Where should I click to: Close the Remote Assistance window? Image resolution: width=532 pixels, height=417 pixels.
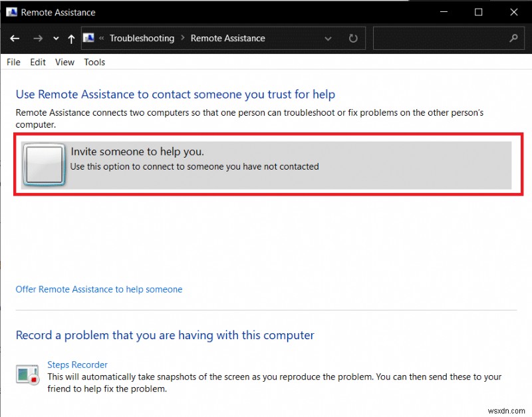click(513, 12)
